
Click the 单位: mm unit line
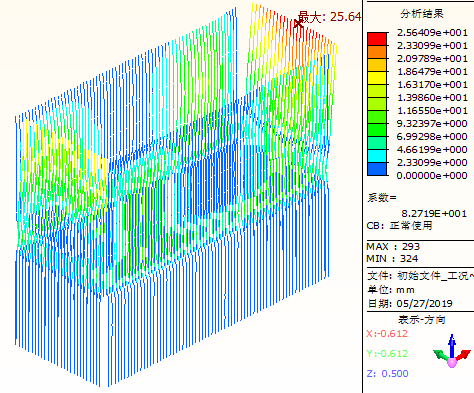(391, 290)
